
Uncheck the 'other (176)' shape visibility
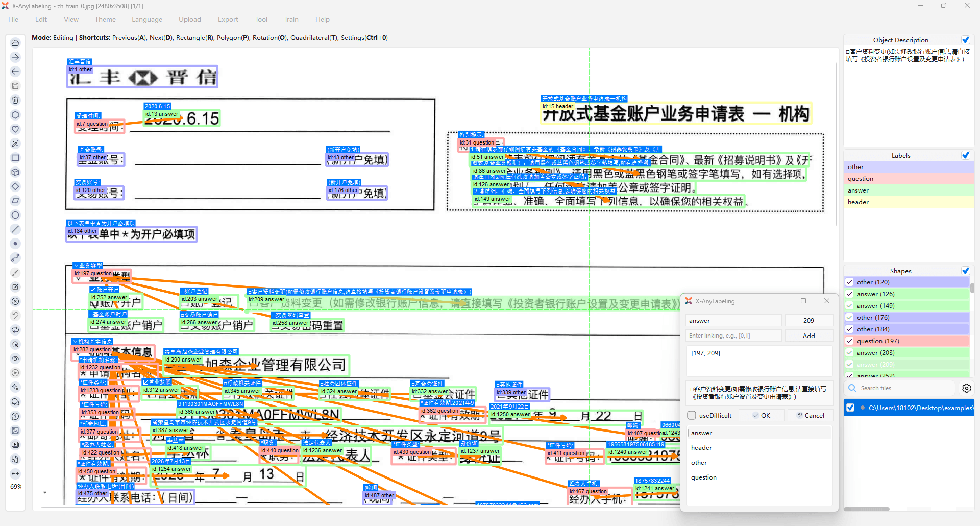click(849, 317)
